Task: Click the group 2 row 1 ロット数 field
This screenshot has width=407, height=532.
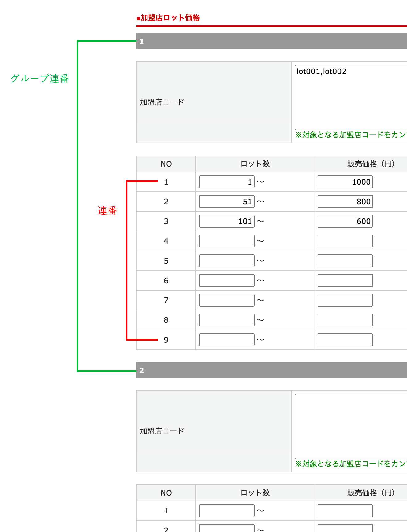Action: [x=227, y=511]
